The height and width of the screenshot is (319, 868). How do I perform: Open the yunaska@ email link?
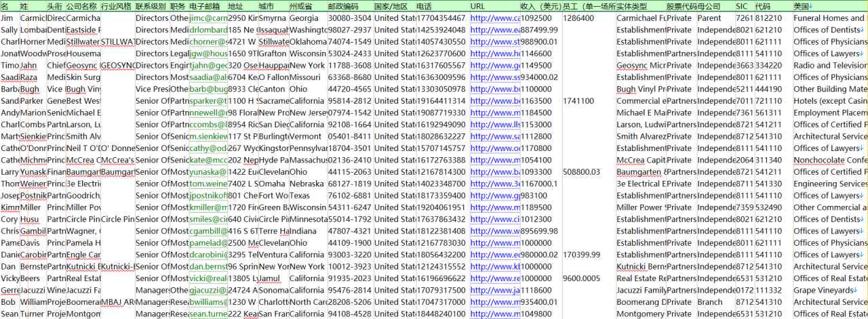[x=208, y=172]
